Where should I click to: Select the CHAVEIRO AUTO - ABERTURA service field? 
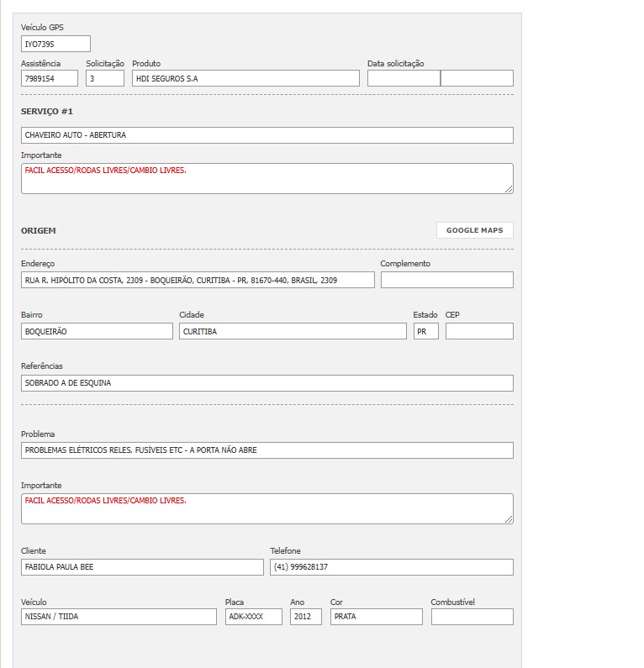[267, 135]
